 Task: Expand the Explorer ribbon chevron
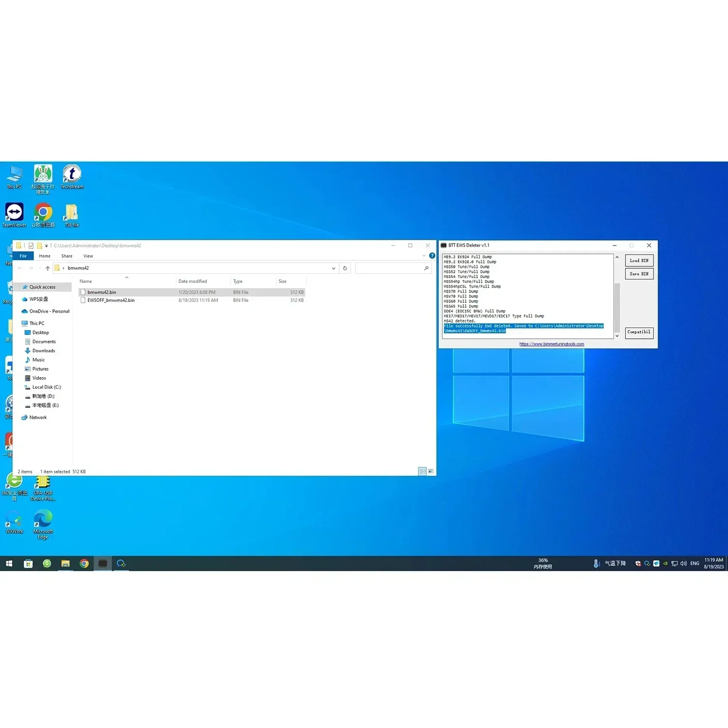point(424,256)
